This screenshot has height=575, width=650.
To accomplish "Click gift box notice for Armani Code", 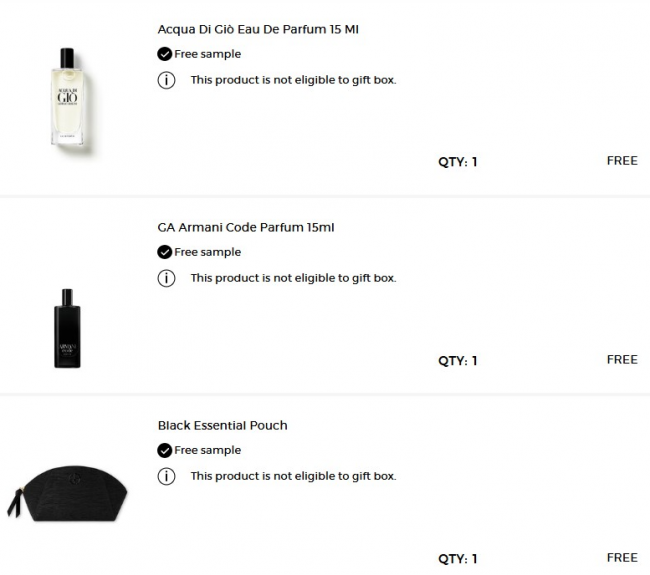I will (x=293, y=278).
